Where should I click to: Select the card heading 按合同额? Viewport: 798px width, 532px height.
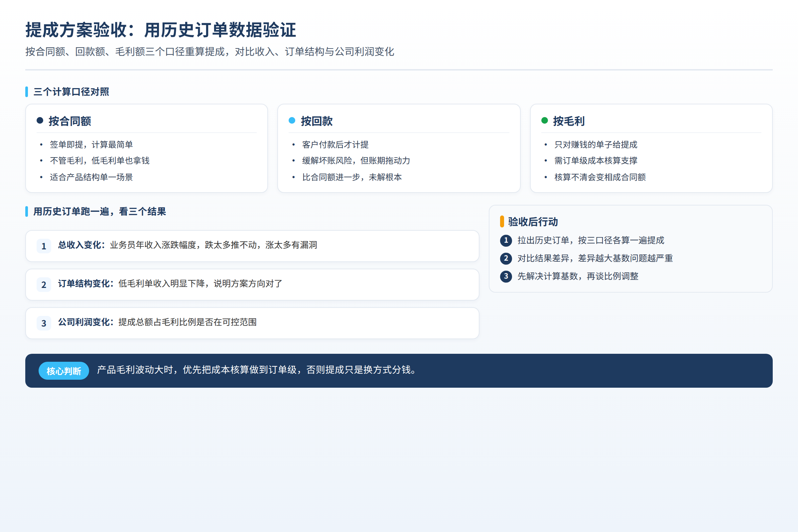point(70,121)
